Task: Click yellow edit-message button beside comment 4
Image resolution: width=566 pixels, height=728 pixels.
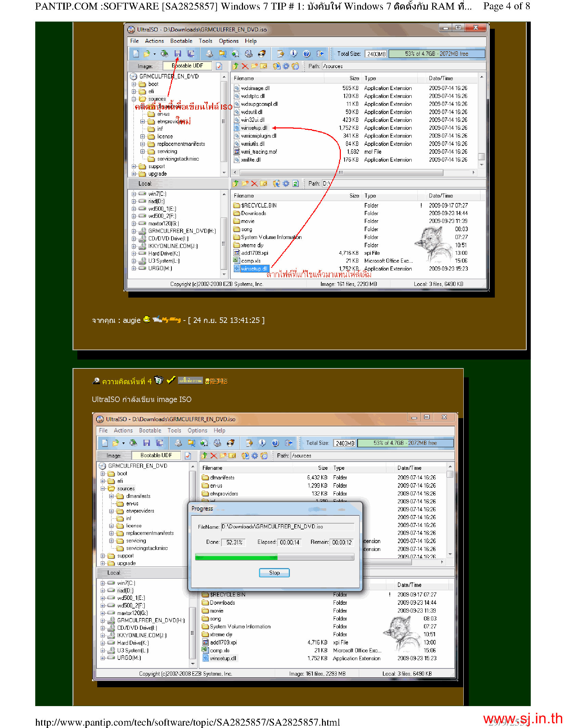Action: (191, 381)
